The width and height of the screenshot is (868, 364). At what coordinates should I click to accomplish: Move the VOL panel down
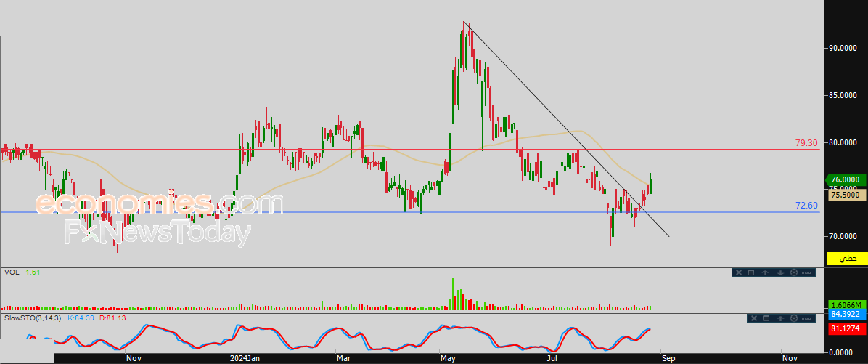[780, 272]
